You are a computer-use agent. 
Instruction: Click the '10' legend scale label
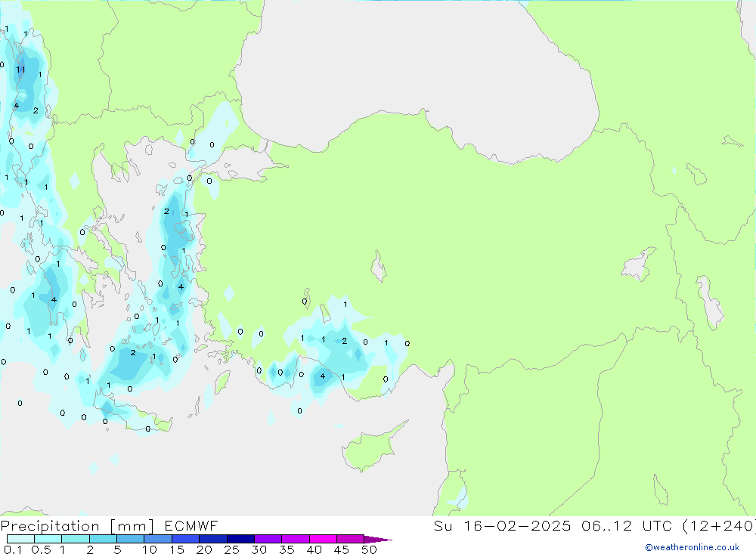click(x=150, y=549)
